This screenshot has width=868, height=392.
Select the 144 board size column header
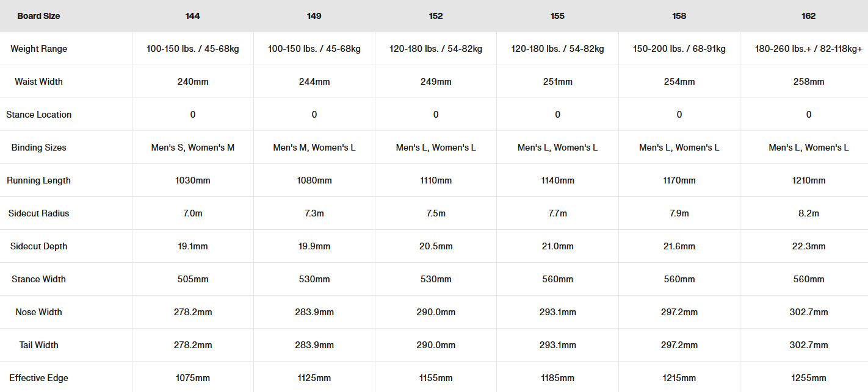192,16
